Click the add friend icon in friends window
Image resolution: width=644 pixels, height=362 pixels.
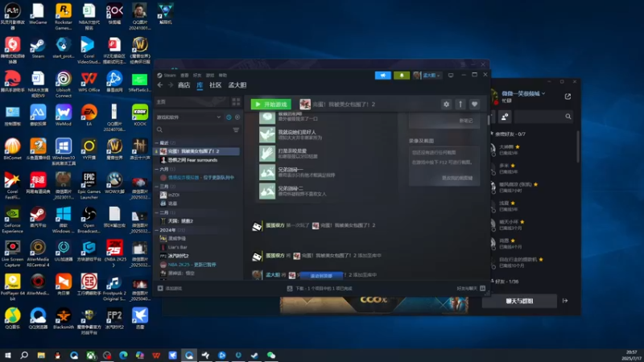tap(505, 117)
